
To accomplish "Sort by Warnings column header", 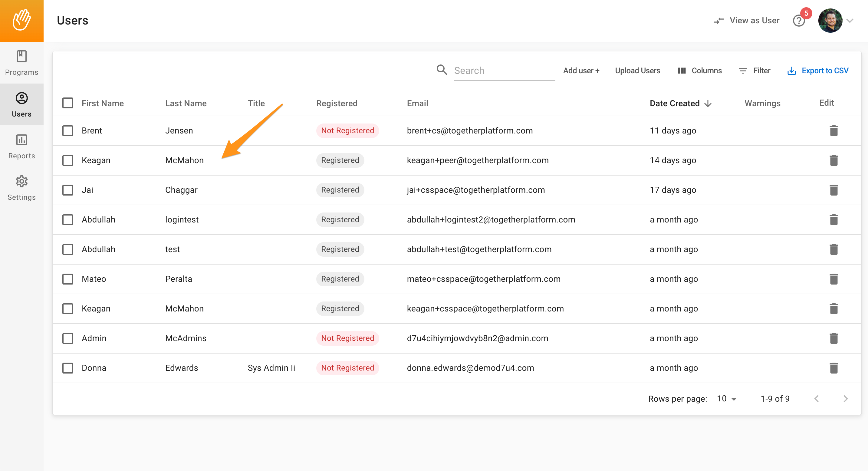I will [763, 104].
